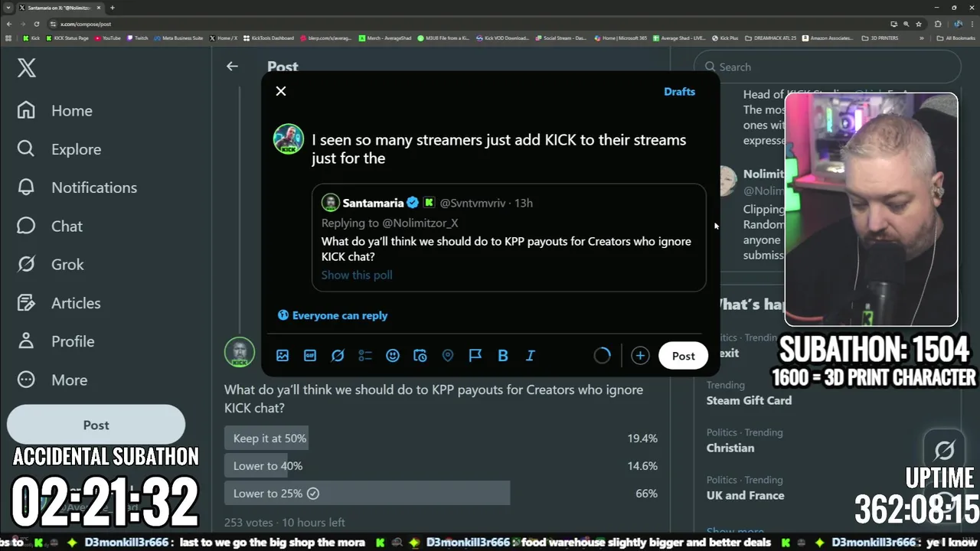Open 'Show this poll' link
The width and height of the screenshot is (980, 551).
[357, 275]
